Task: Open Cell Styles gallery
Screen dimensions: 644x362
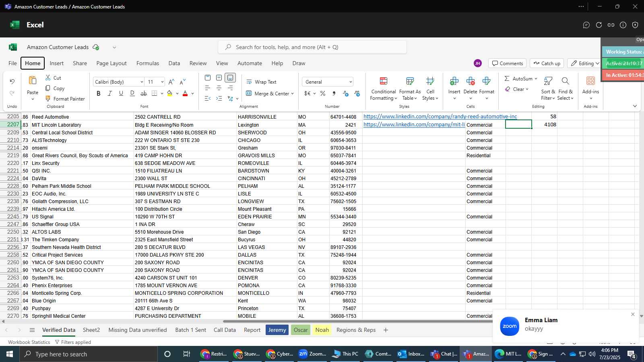Action: (x=430, y=88)
